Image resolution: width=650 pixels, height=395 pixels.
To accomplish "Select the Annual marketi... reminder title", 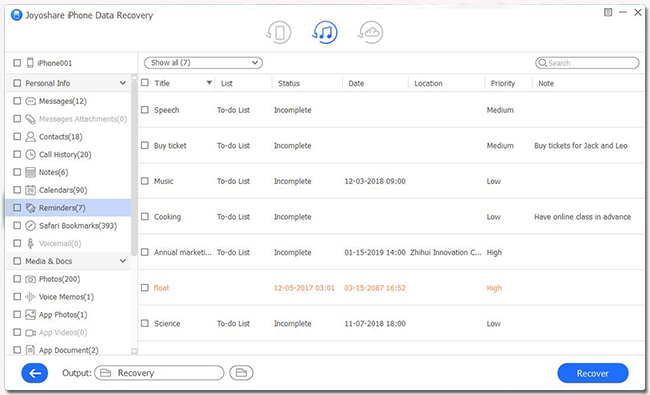I will pos(183,252).
